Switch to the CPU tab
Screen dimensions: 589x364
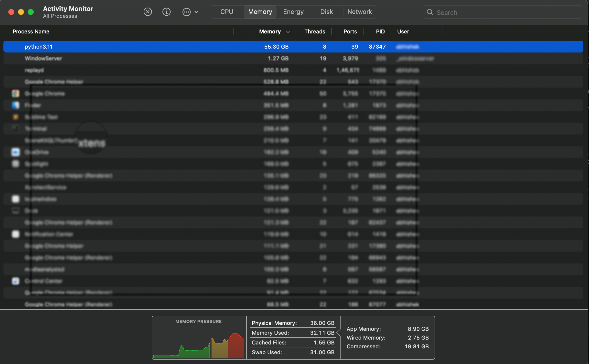227,12
